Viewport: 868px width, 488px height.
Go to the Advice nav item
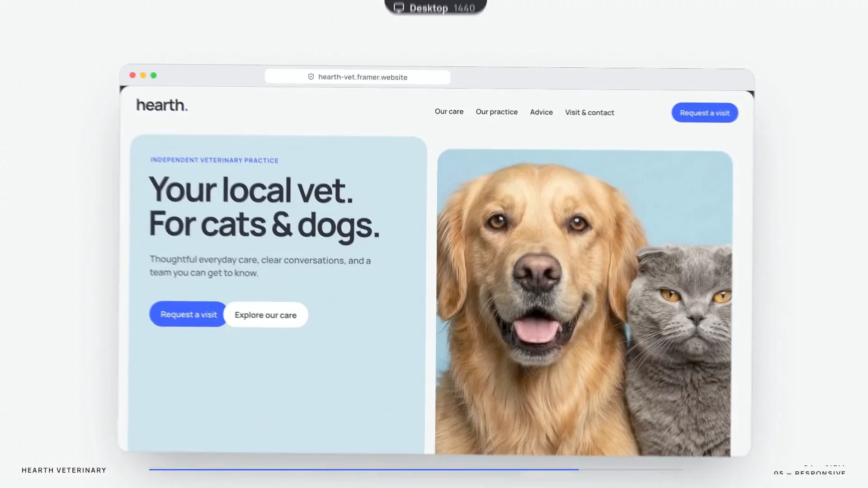pyautogui.click(x=541, y=112)
